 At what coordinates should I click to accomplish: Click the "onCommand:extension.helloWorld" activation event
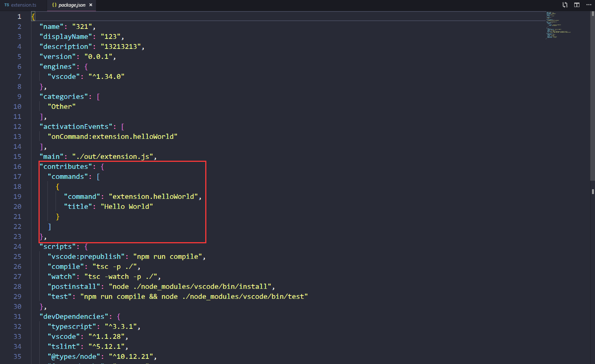[x=112, y=137]
